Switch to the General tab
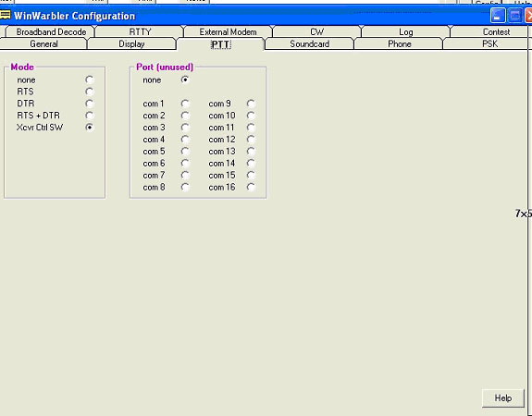This screenshot has height=416, width=532. [43, 43]
